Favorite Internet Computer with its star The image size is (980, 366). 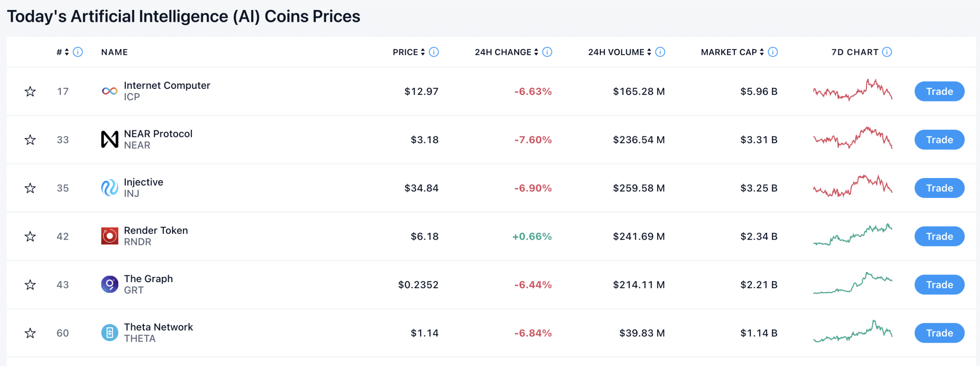(30, 91)
